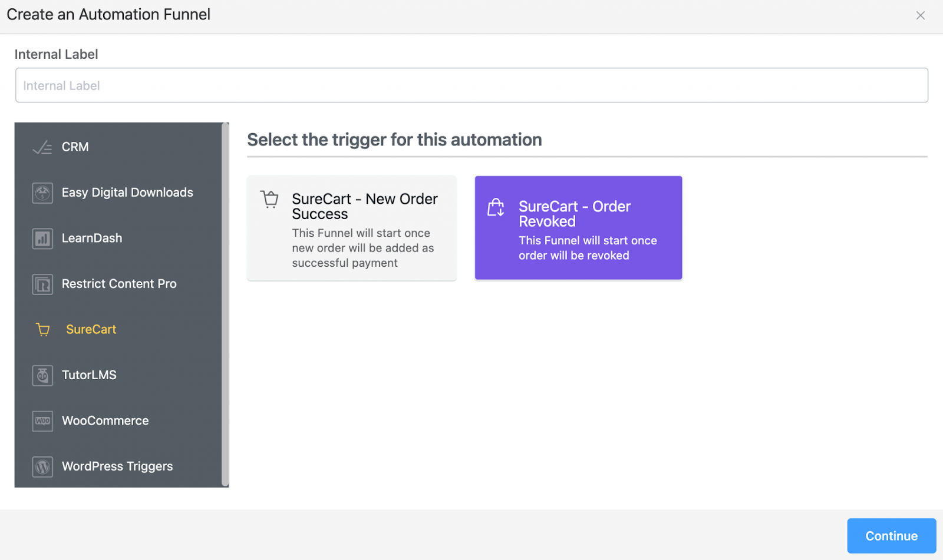Viewport: 943px width, 560px height.
Task: Click the WooCommerce woo icon
Action: tap(42, 421)
